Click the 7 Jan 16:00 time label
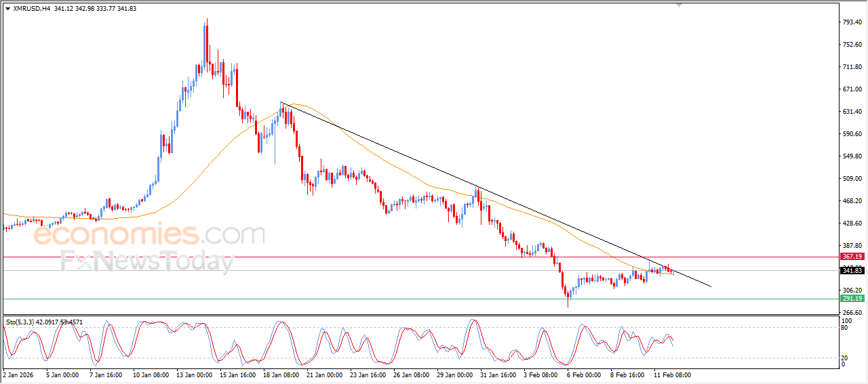The width and height of the screenshot is (868, 384). tap(106, 374)
